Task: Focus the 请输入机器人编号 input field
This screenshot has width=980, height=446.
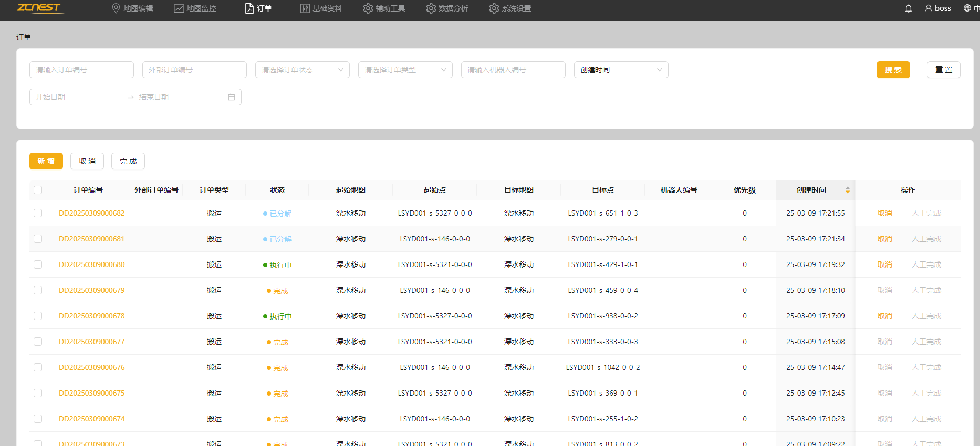Action: pos(513,70)
